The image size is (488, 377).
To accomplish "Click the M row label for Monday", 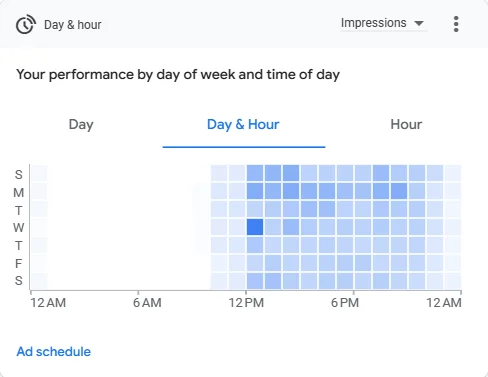I will point(19,192).
